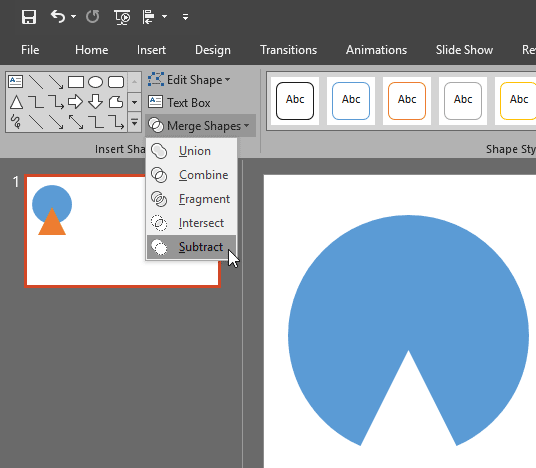Open the Edit Shape dropdown
536x468 pixels.
point(189,80)
